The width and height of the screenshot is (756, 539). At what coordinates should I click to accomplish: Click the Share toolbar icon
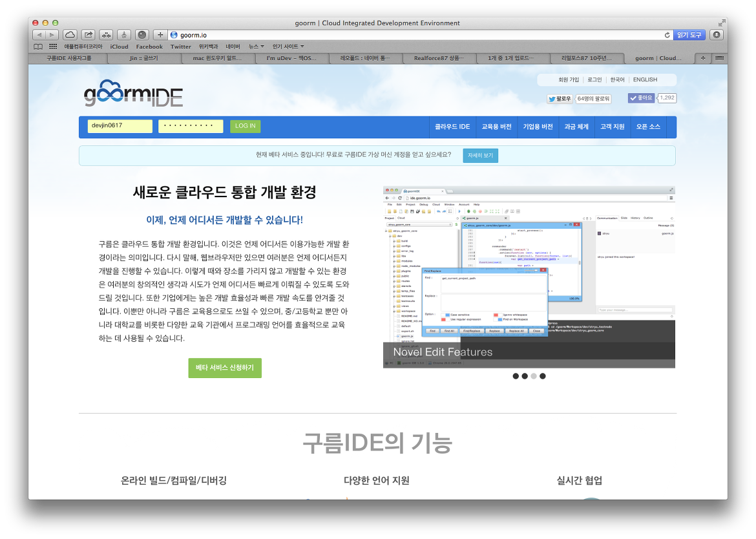point(89,35)
